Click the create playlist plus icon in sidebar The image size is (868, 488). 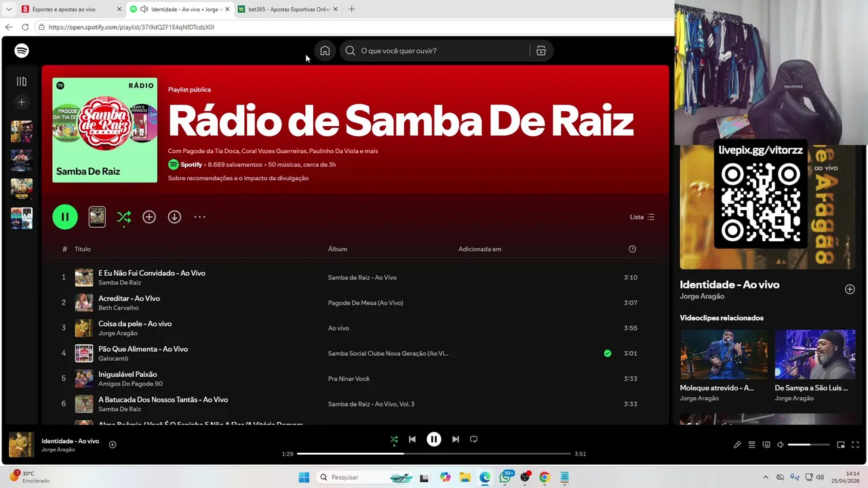[22, 102]
